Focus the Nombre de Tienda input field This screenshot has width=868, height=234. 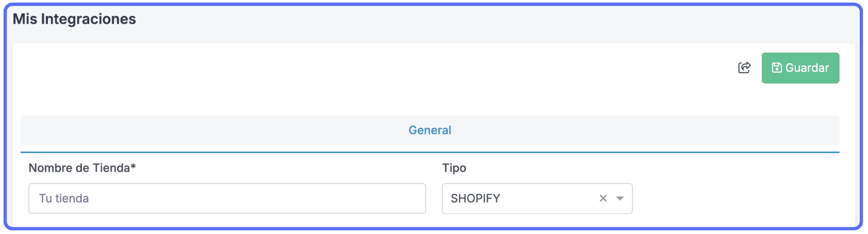point(227,198)
